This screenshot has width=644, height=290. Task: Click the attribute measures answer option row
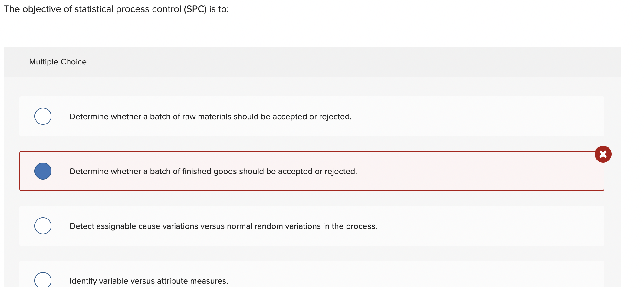coord(312,274)
